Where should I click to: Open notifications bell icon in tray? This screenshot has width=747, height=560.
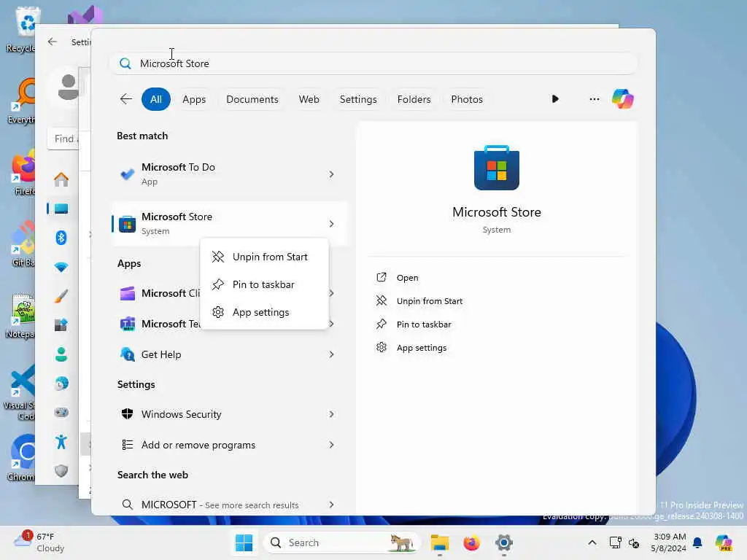697,542
